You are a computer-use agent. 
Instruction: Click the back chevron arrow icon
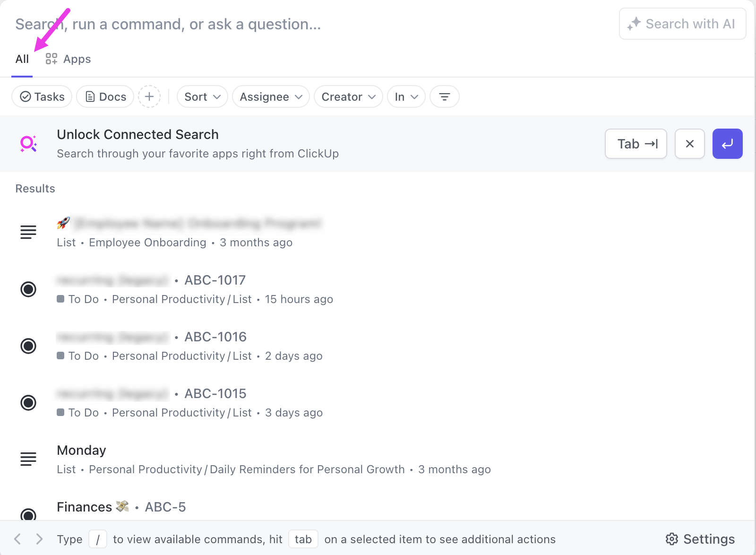pyautogui.click(x=17, y=539)
